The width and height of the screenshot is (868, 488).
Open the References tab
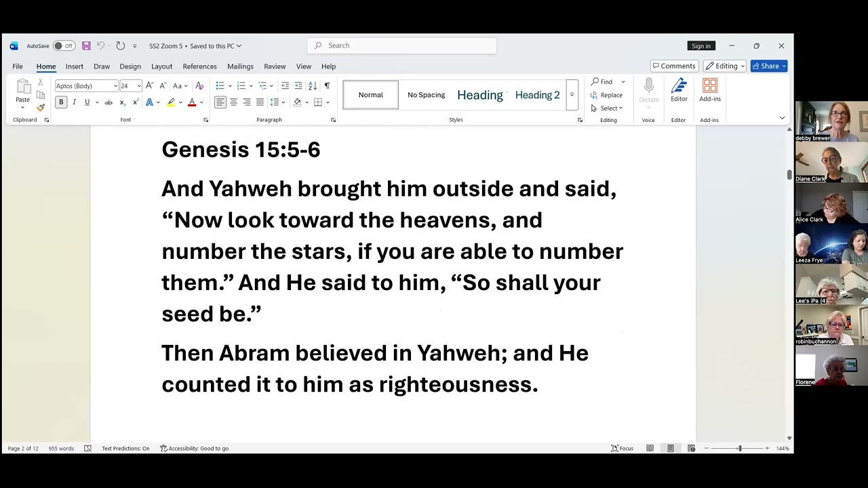click(x=199, y=66)
